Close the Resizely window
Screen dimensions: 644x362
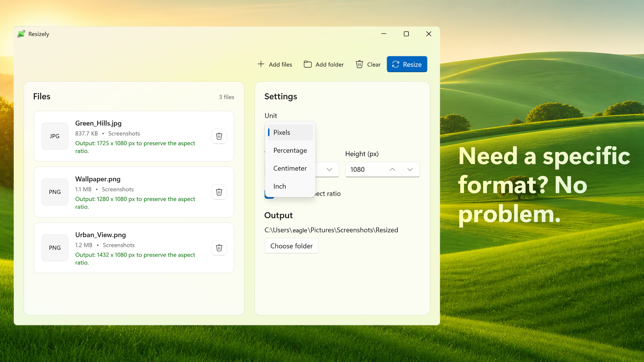click(x=428, y=34)
